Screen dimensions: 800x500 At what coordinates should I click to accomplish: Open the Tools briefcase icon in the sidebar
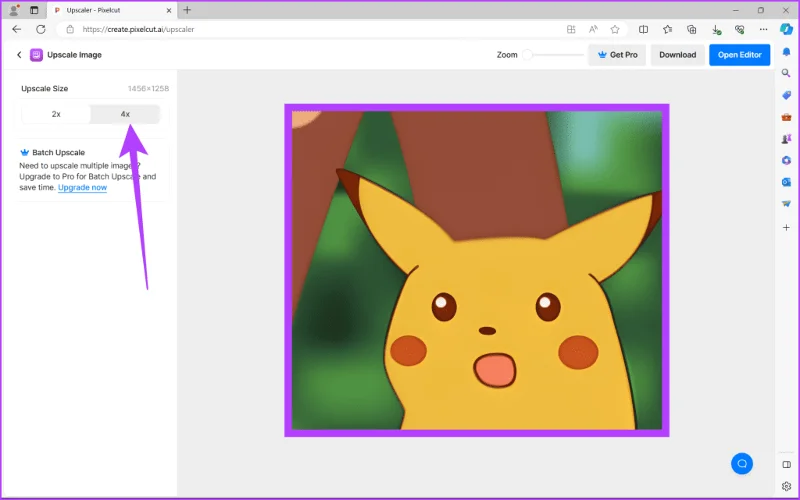click(786, 117)
